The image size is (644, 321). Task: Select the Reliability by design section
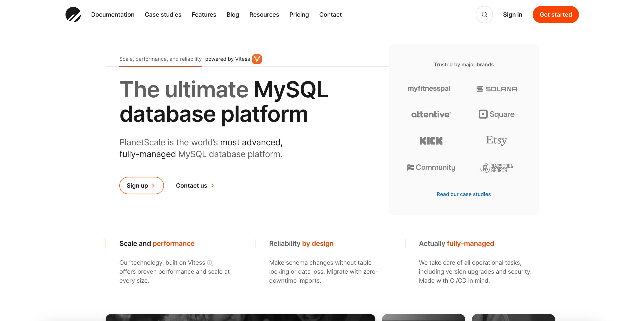[301, 244]
